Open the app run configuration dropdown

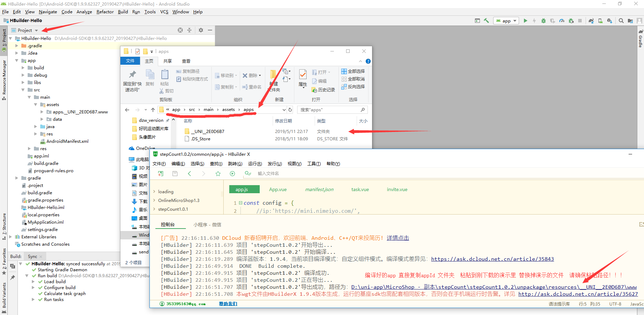click(506, 21)
